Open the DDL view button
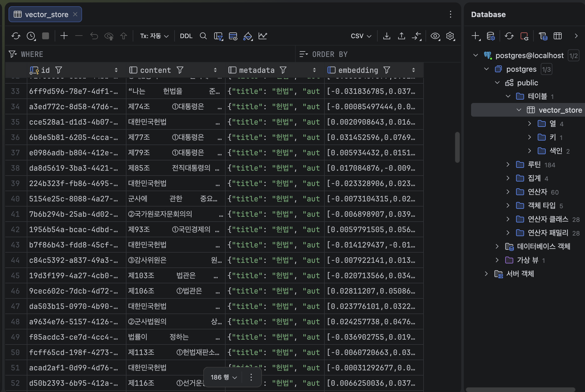This screenshot has height=392, width=585. pyautogui.click(x=186, y=36)
